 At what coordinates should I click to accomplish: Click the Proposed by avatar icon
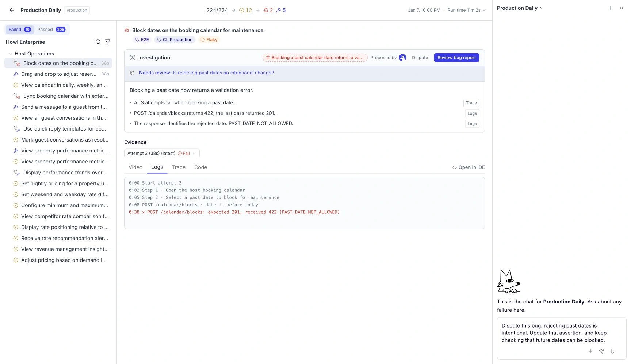(x=402, y=58)
